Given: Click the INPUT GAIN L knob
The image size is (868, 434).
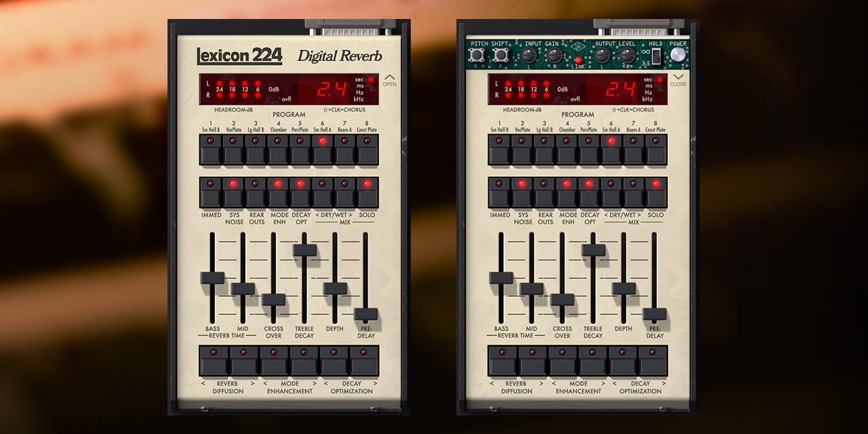Looking at the screenshot, I should pyautogui.click(x=529, y=56).
